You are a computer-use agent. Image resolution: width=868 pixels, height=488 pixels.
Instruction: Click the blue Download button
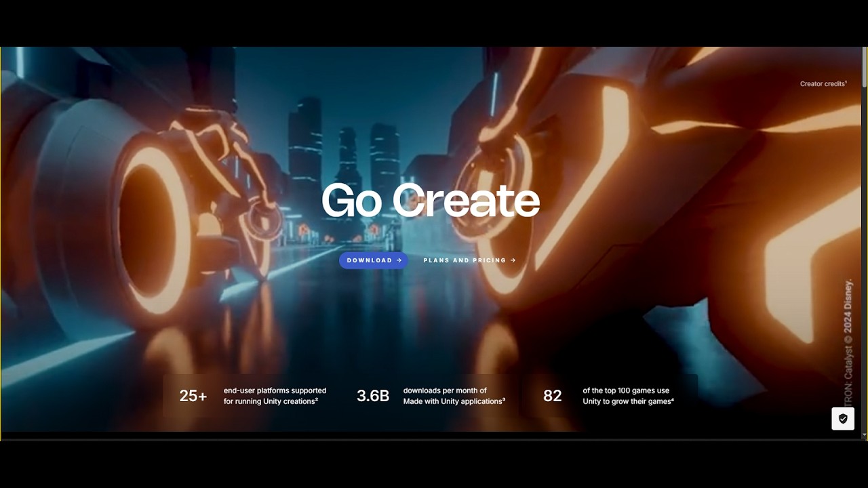pyautogui.click(x=374, y=260)
